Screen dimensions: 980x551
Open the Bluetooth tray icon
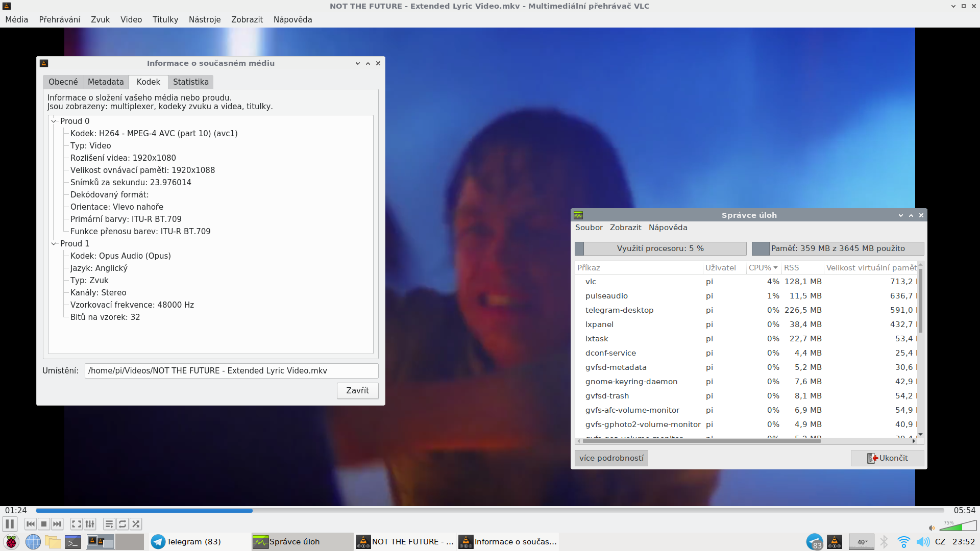(884, 542)
